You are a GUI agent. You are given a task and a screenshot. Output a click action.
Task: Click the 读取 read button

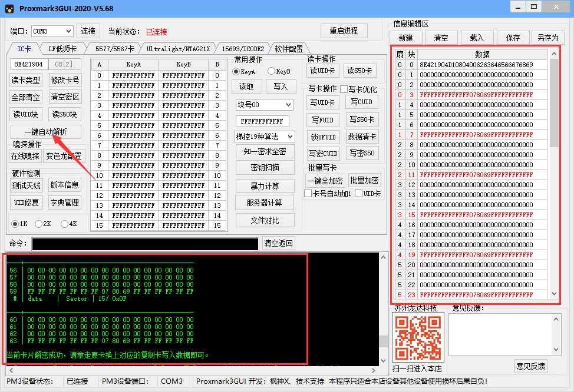(247, 87)
